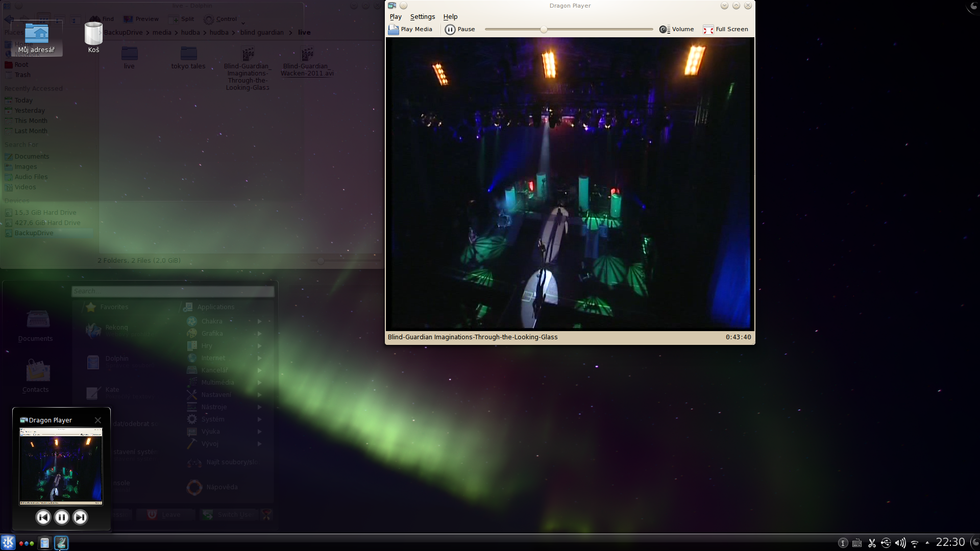Open the Play menu
This screenshot has width=980, height=551.
pos(396,17)
